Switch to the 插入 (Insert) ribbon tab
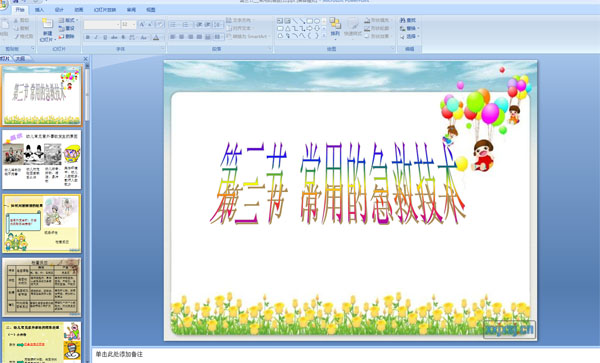Image resolution: width=600 pixels, height=363 pixels. (x=39, y=10)
